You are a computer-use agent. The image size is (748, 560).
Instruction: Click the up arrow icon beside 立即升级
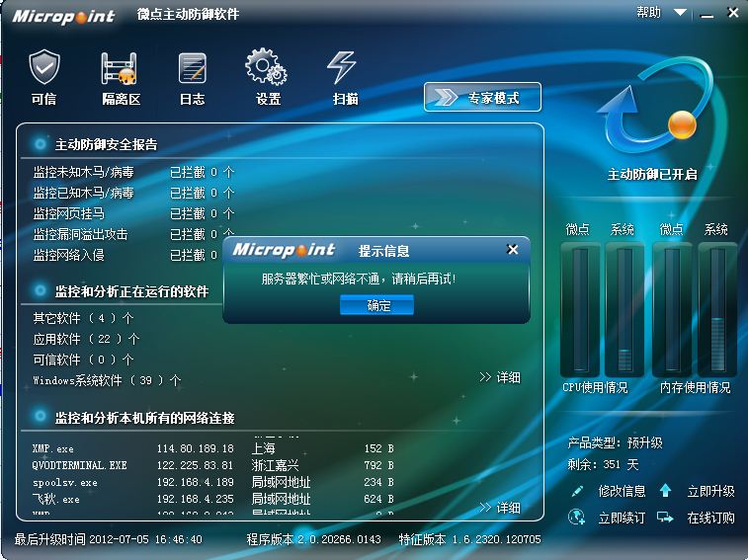tap(665, 490)
